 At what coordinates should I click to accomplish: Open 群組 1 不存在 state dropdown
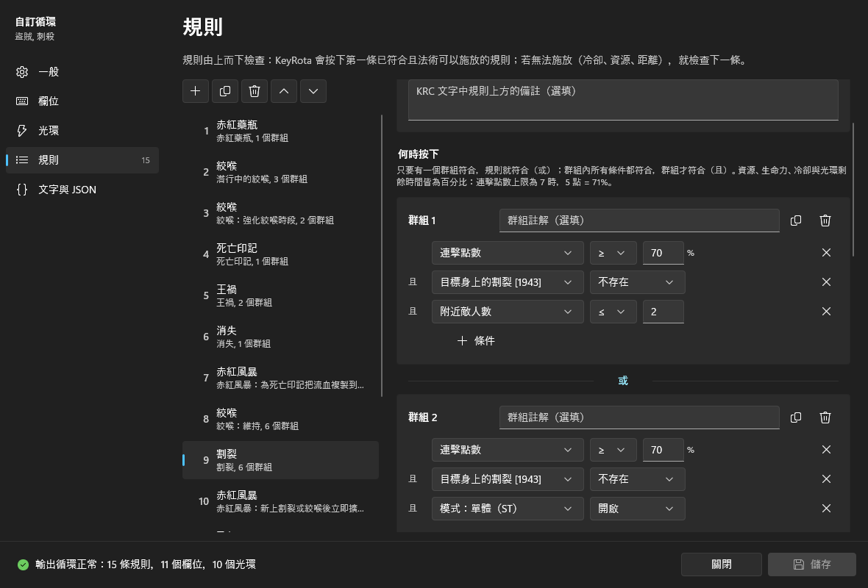pos(637,282)
